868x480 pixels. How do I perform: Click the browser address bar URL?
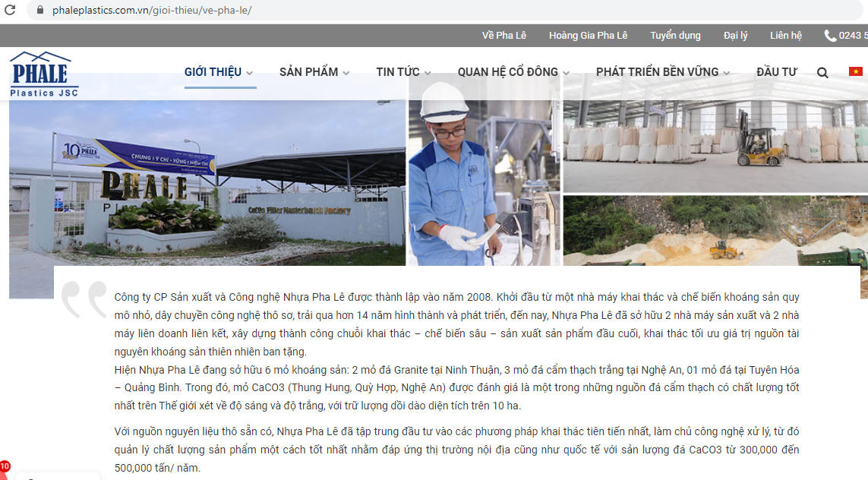click(x=152, y=10)
